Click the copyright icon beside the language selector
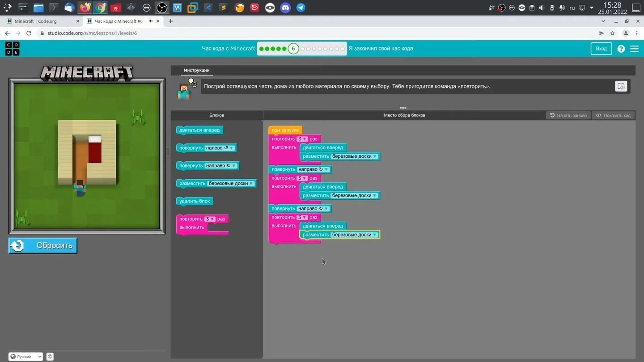Viewport: 644px width, 362px height. click(x=50, y=357)
